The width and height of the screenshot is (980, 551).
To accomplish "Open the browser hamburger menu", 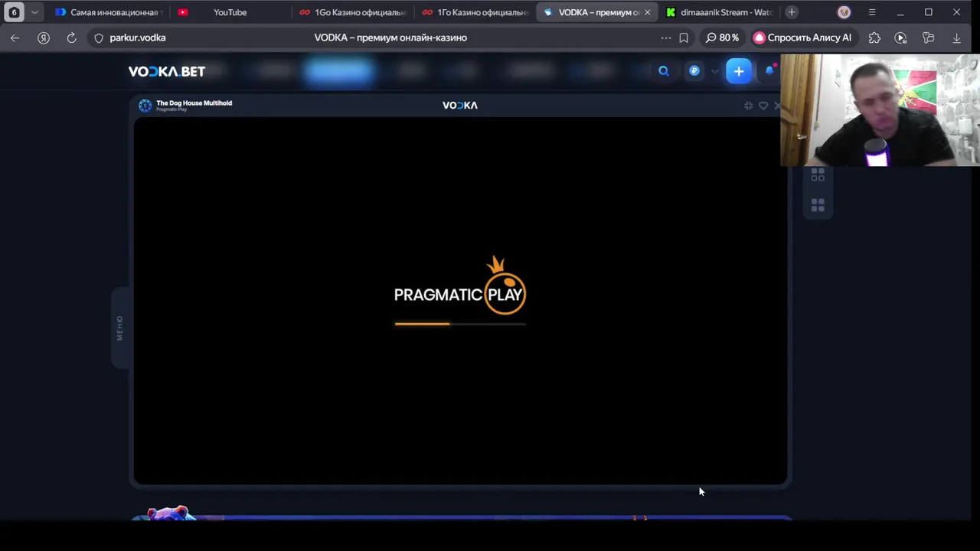I will pyautogui.click(x=872, y=12).
